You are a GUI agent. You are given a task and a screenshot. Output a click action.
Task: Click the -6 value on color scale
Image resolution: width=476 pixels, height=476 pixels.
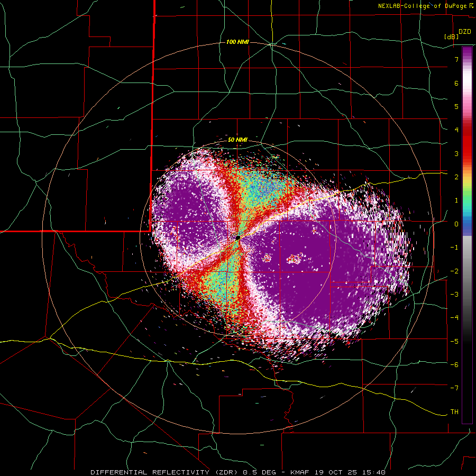(454, 365)
